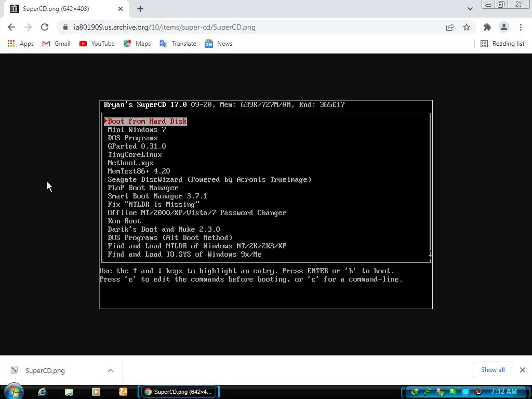This screenshot has width=532, height=399.
Task: Open the News bookmark
Action: 219,44
